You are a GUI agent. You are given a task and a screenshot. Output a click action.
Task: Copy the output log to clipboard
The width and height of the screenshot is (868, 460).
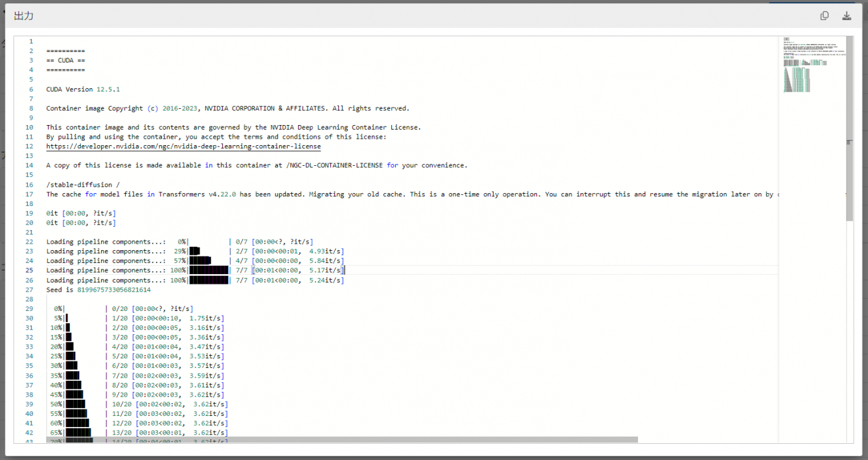click(x=825, y=16)
